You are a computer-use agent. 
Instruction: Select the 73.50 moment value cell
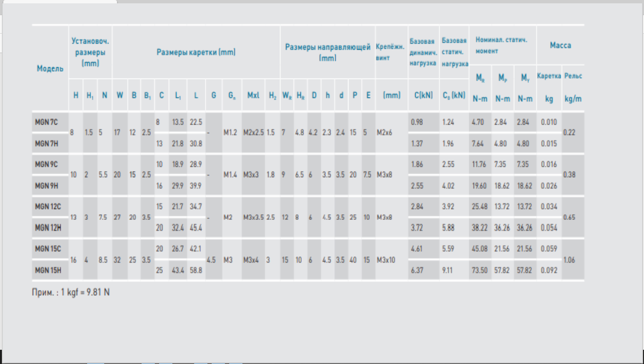[479, 271]
